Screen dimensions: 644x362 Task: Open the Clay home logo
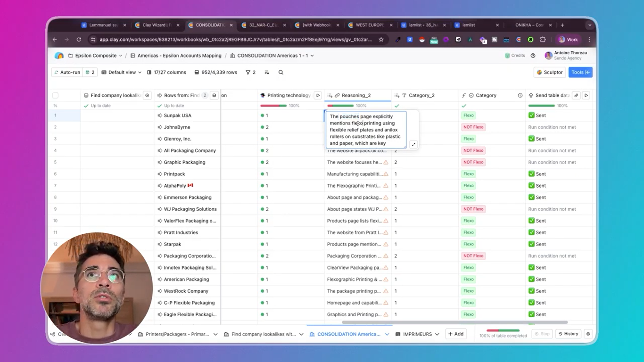click(x=59, y=56)
